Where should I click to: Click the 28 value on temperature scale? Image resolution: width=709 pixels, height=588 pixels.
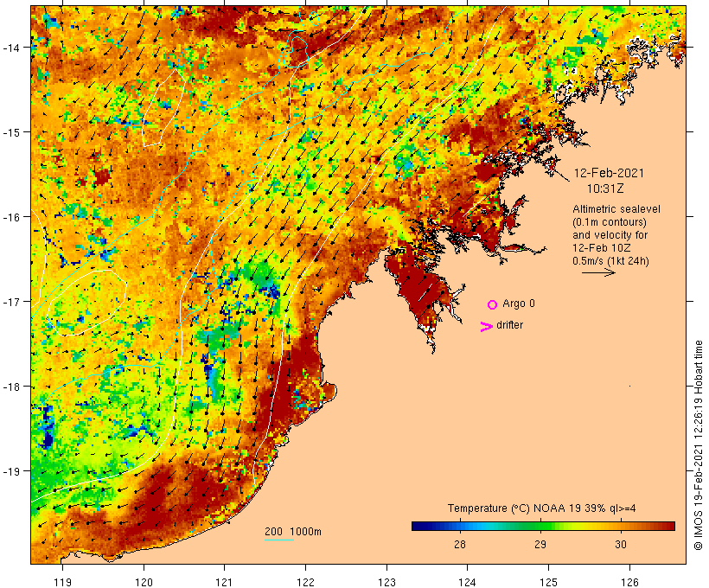coord(460,545)
